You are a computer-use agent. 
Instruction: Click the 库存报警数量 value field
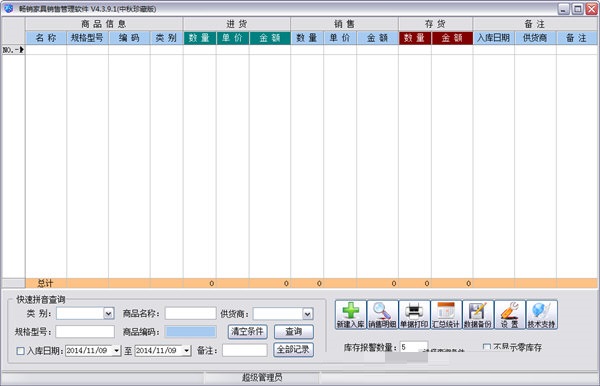tap(414, 347)
